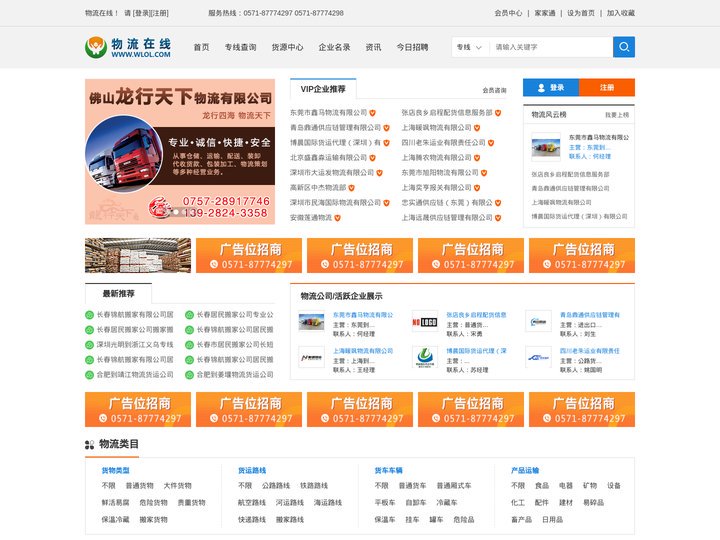Click truck thumbnail in 物流风云榜 panel
720x540 pixels.
point(546,147)
